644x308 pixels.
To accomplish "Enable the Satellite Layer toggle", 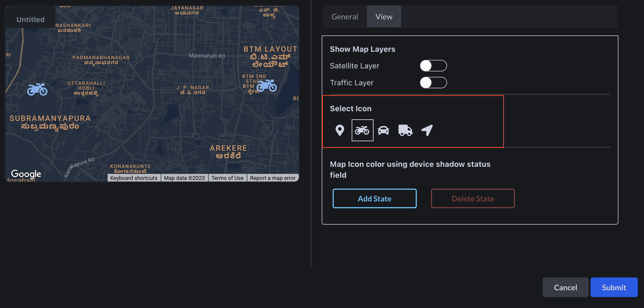I will tap(433, 66).
